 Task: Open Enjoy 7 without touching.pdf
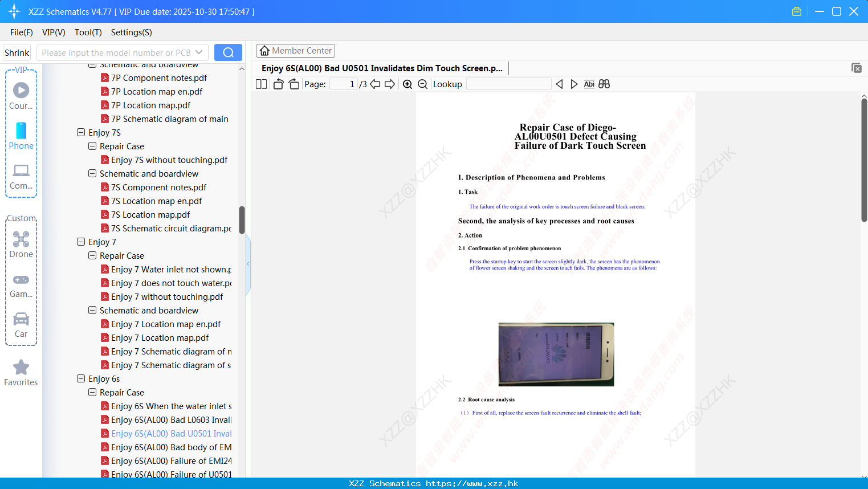click(x=167, y=296)
